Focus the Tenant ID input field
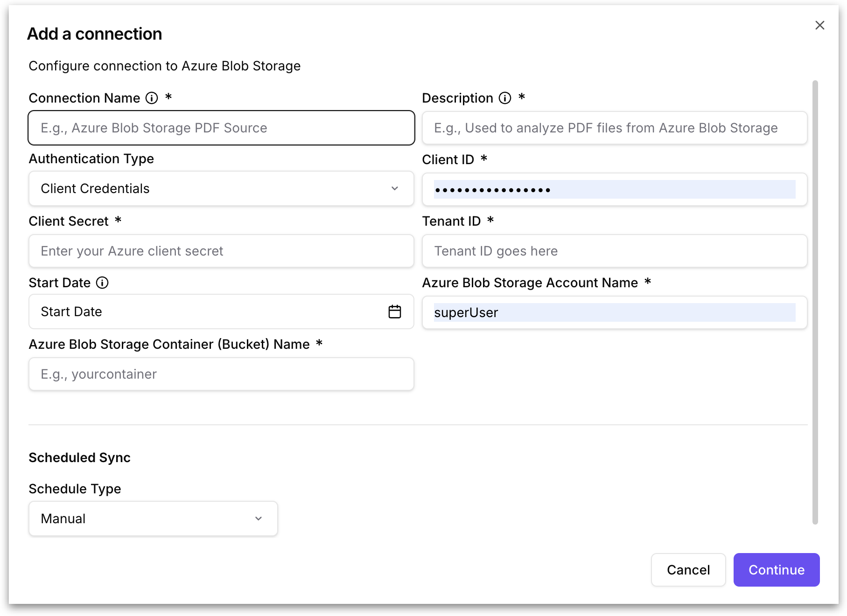 614,251
